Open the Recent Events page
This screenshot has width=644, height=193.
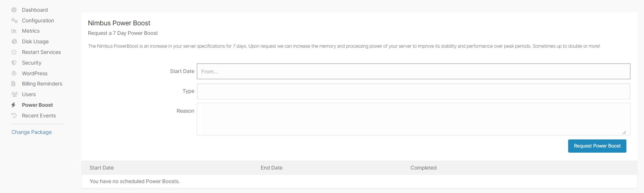(x=39, y=116)
